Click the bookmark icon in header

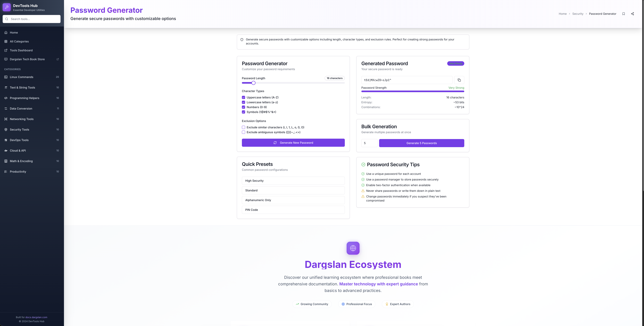coord(624,14)
